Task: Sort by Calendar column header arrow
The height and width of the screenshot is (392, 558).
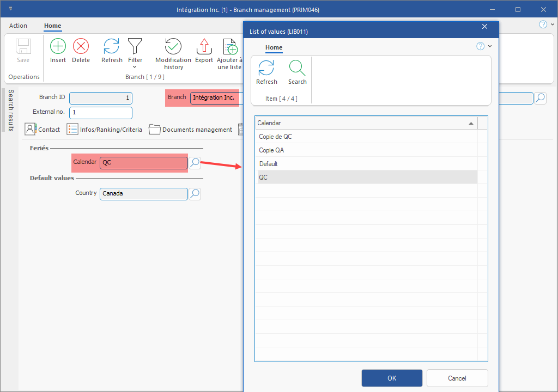Action: pyautogui.click(x=471, y=124)
